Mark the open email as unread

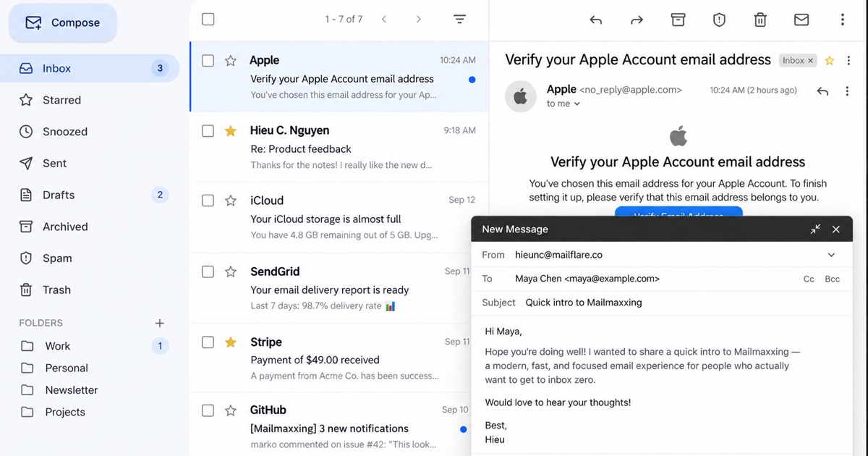coord(801,20)
